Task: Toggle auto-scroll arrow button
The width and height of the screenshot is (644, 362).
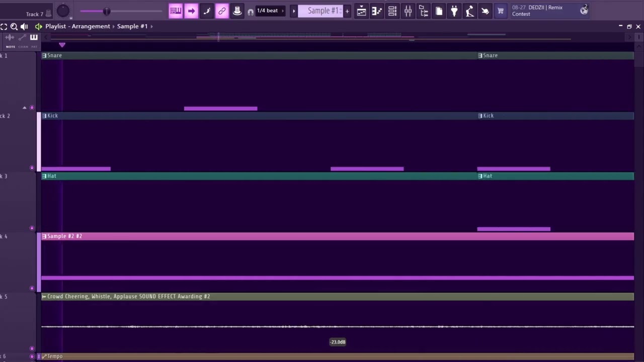Action: pyautogui.click(x=191, y=11)
